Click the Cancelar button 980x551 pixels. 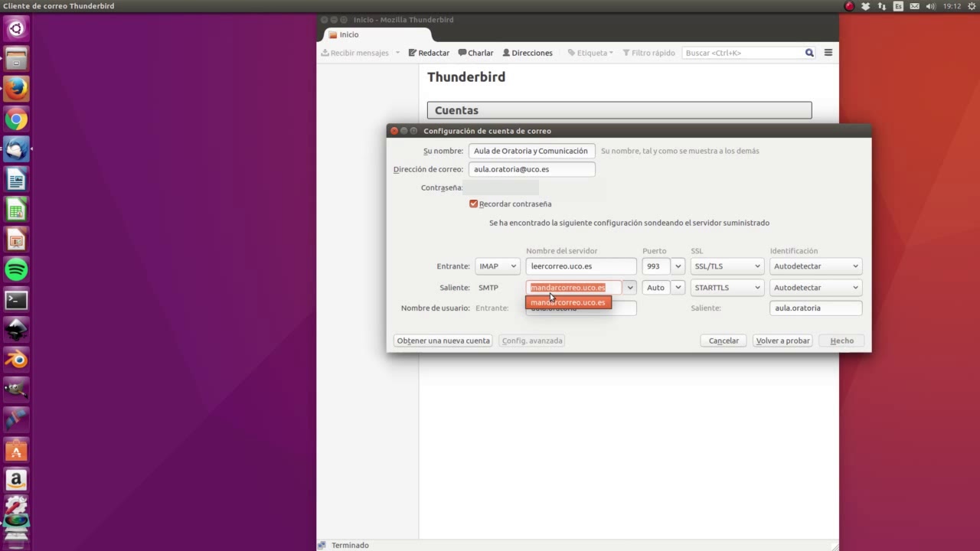coord(724,341)
